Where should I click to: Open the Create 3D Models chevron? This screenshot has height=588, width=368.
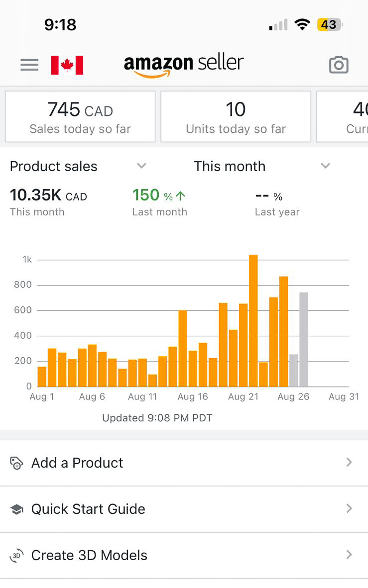tap(349, 555)
